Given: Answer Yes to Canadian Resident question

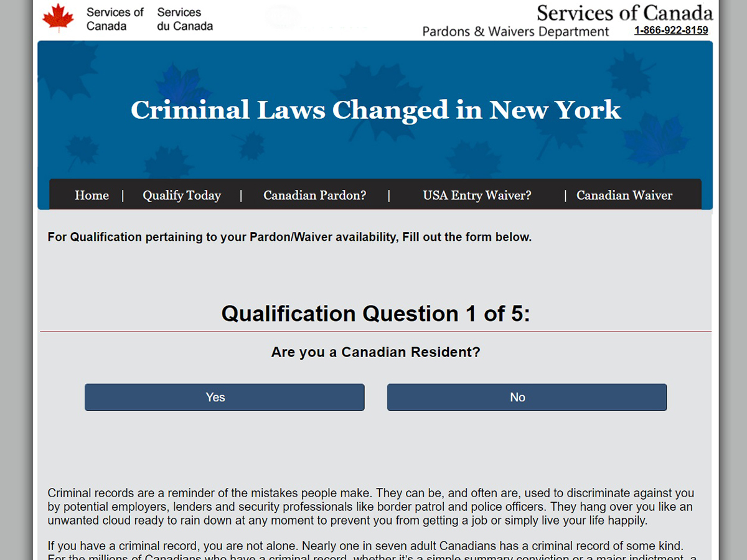Looking at the screenshot, I should point(224,397).
